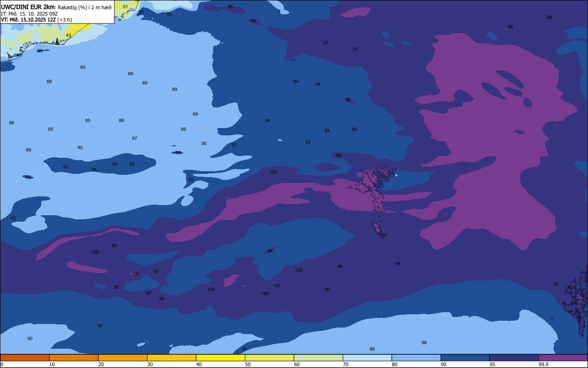588x368 pixels.
Task: Click the legend tick label '40'
Action: [x=199, y=364]
